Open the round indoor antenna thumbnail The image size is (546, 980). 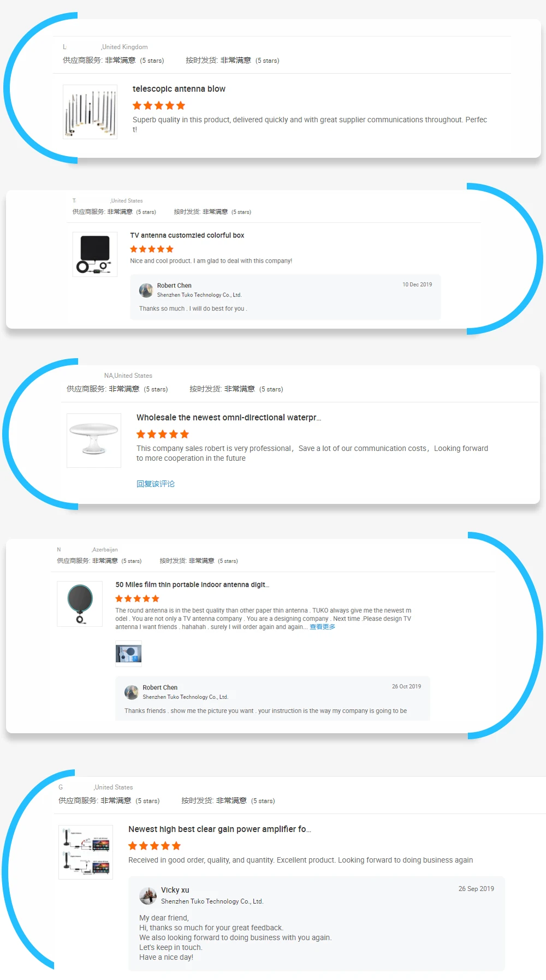[x=80, y=604]
